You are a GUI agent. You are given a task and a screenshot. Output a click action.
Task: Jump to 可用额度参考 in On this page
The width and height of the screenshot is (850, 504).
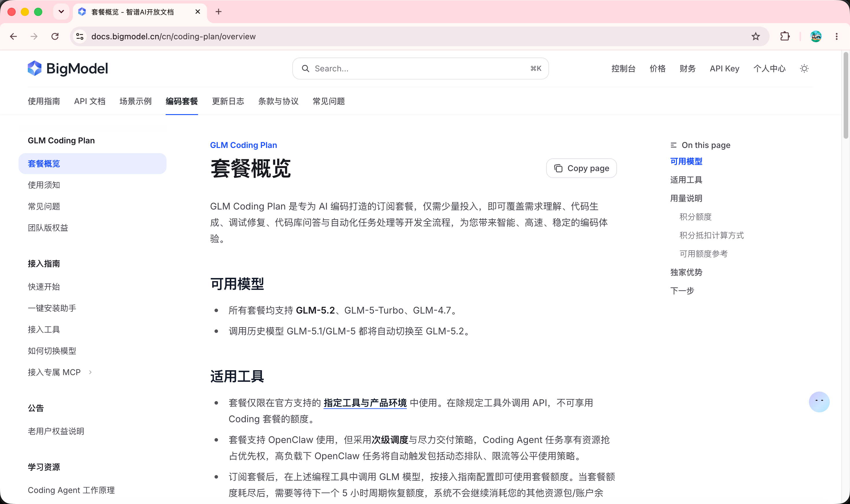point(703,254)
